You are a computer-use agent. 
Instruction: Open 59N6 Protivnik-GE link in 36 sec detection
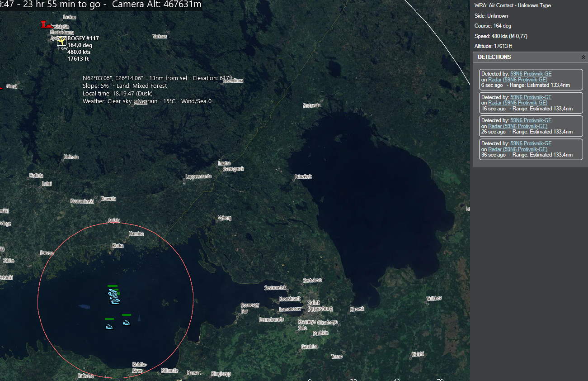(x=531, y=143)
